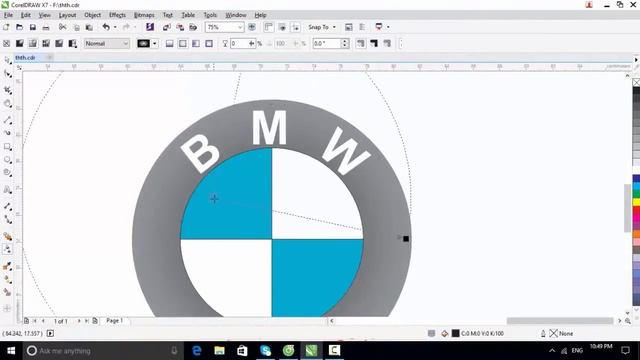The image size is (640, 360).
Task: Choose Fountain Transparency option
Action: [x=33, y=43]
